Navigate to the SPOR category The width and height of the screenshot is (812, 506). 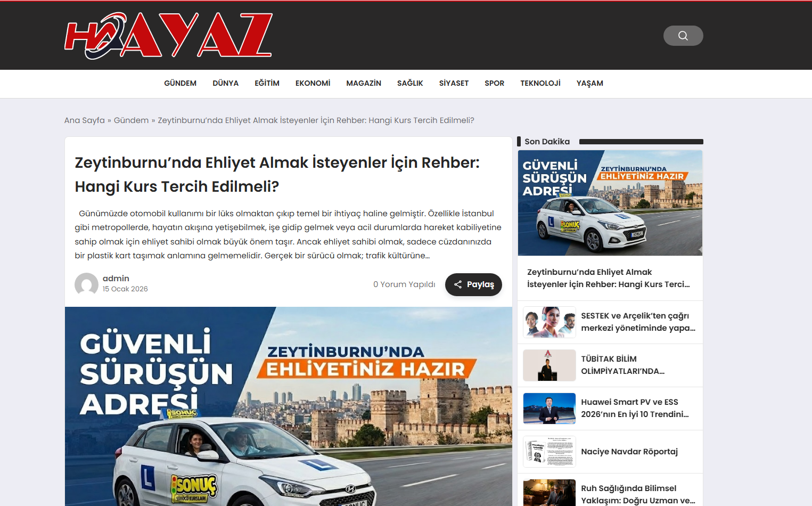(x=494, y=83)
